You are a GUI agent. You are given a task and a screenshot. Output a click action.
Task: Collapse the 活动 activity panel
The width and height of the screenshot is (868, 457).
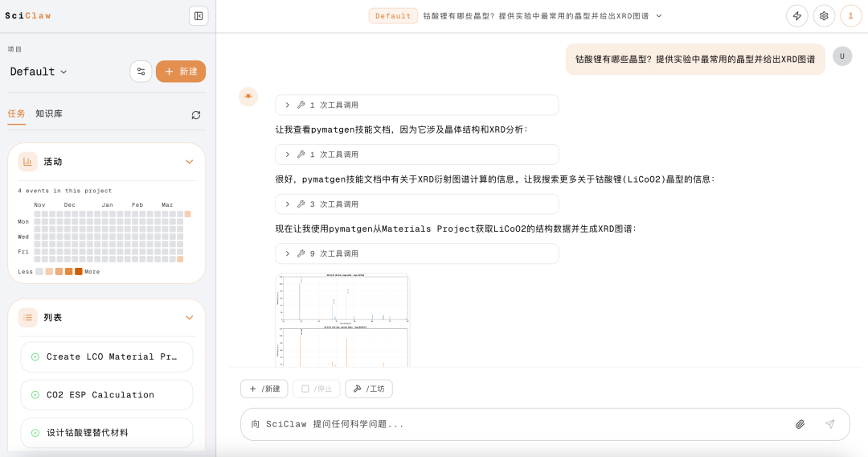tap(190, 162)
